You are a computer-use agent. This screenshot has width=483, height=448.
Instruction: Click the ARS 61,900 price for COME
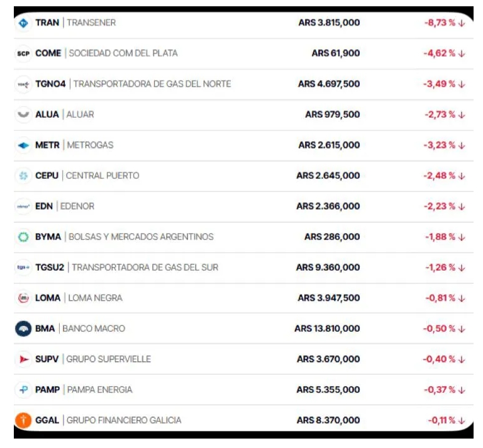pyautogui.click(x=336, y=53)
